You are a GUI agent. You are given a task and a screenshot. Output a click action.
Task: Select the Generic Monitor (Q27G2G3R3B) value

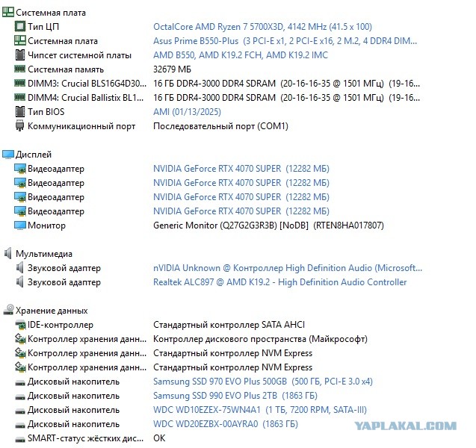pyautogui.click(x=268, y=225)
